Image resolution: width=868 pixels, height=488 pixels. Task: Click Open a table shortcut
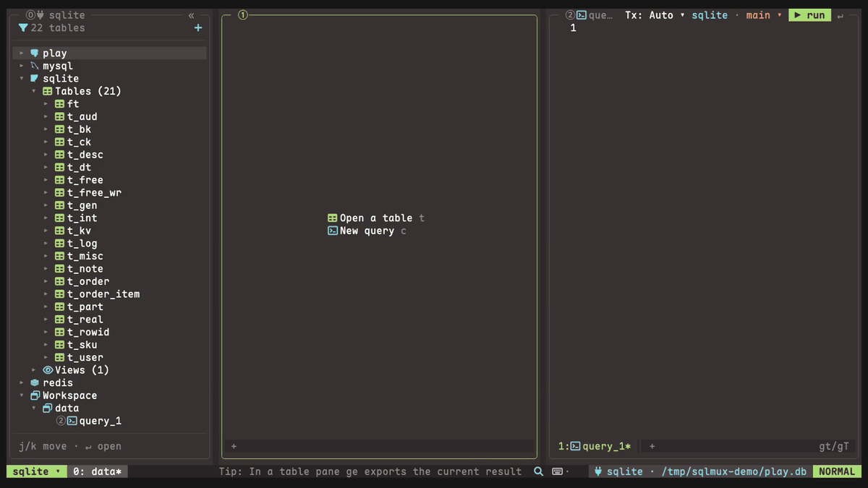(x=376, y=218)
